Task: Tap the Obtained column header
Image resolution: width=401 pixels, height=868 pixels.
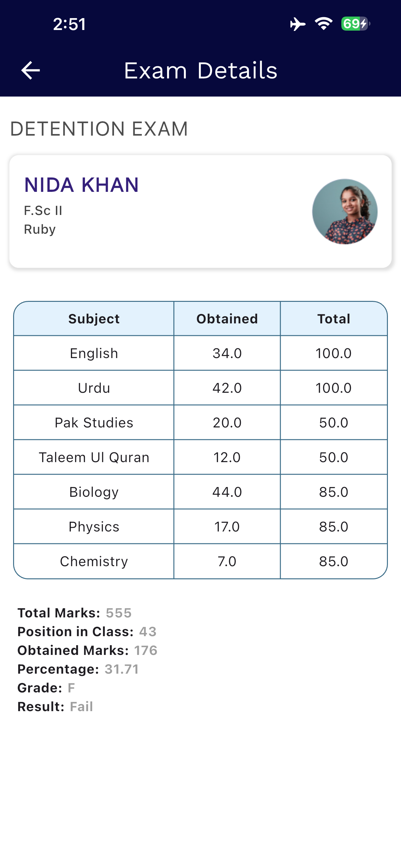Action: (227, 319)
